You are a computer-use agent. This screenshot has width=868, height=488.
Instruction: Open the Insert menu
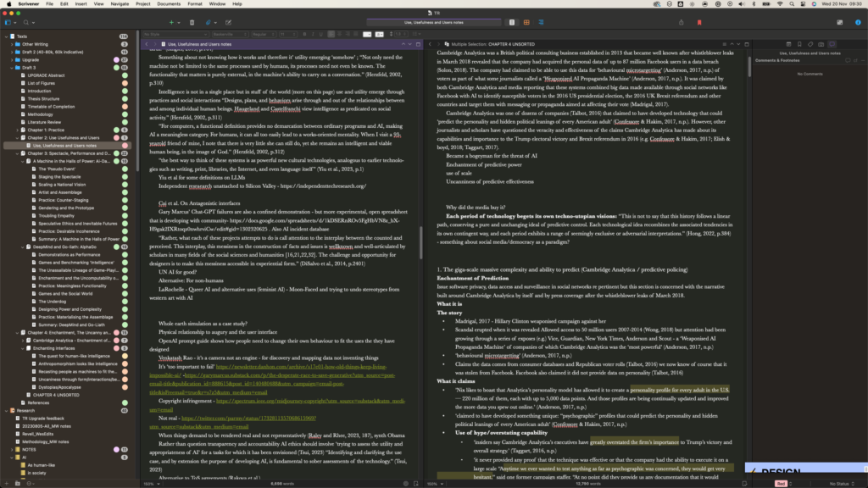point(81,4)
